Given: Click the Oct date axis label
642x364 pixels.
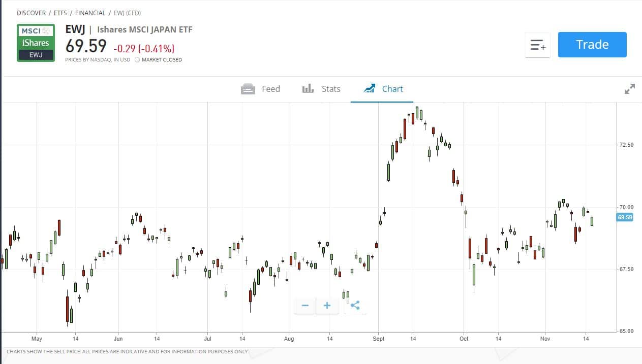Looking at the screenshot, I should (464, 339).
